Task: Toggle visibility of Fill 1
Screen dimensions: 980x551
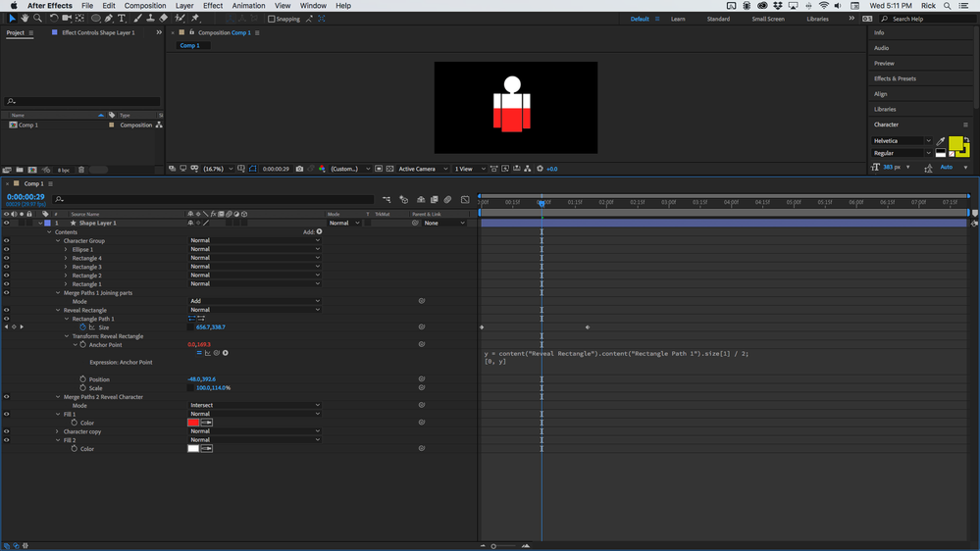Action: point(7,414)
